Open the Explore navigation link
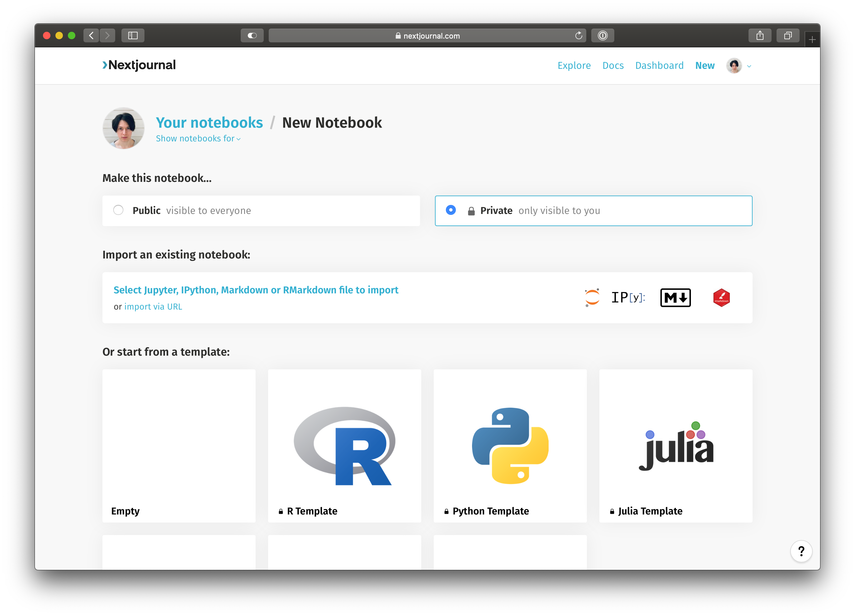 tap(574, 66)
